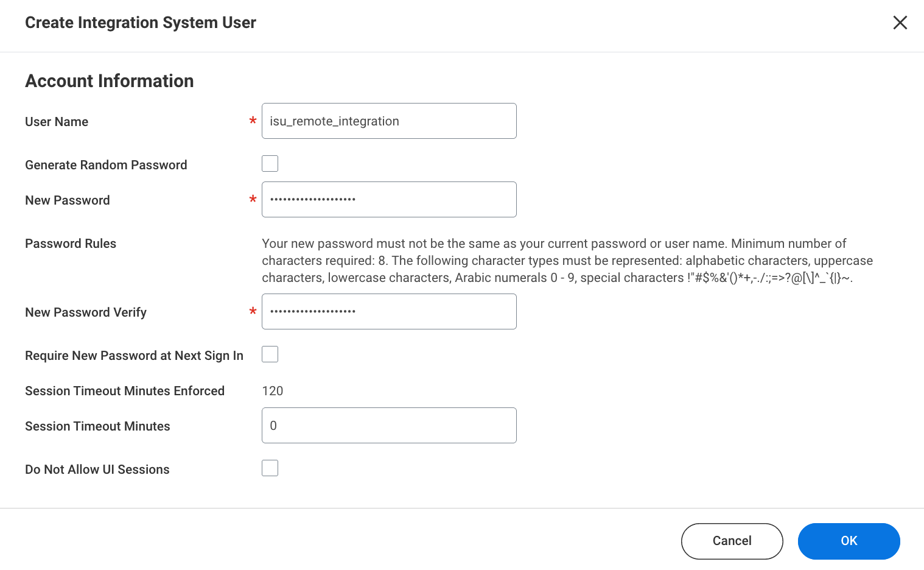This screenshot has height=570, width=924.
Task: Click the Session Timeout Minutes input
Action: coord(389,425)
